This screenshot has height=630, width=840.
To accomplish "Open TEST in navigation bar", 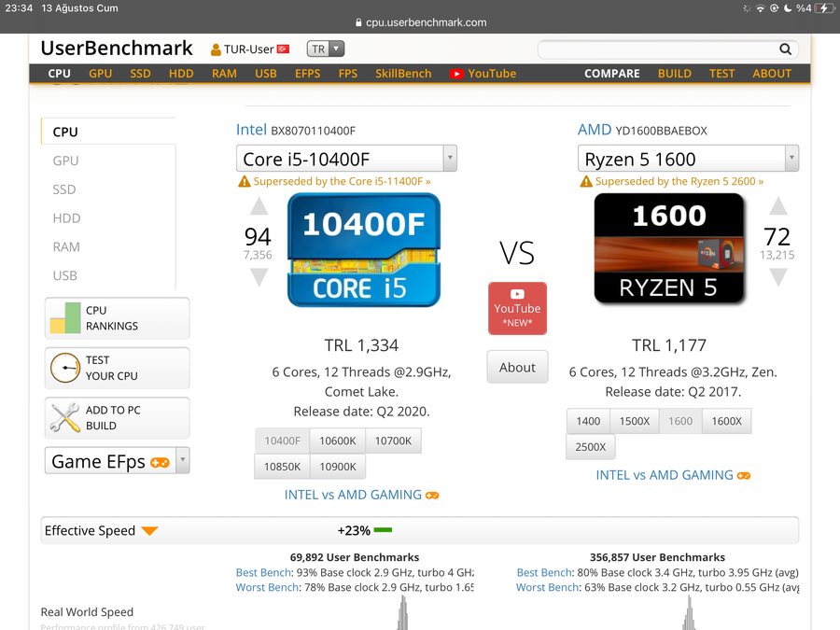I will 721,74.
